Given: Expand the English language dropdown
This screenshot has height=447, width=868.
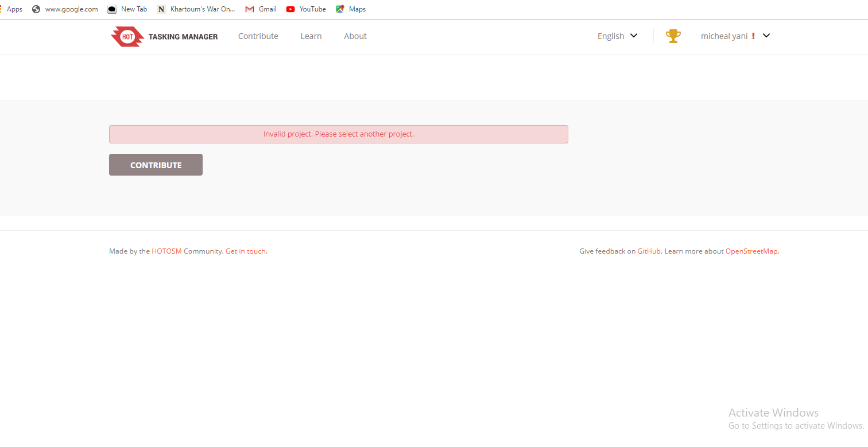Looking at the screenshot, I should point(618,36).
